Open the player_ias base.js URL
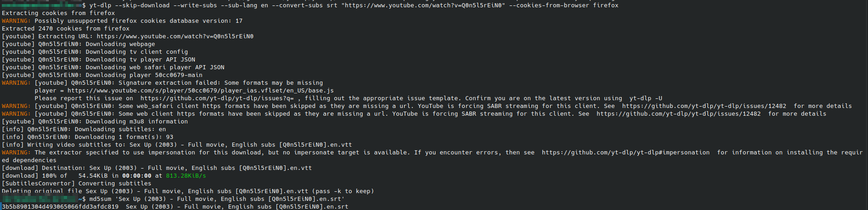The image size is (868, 210). tap(200, 91)
